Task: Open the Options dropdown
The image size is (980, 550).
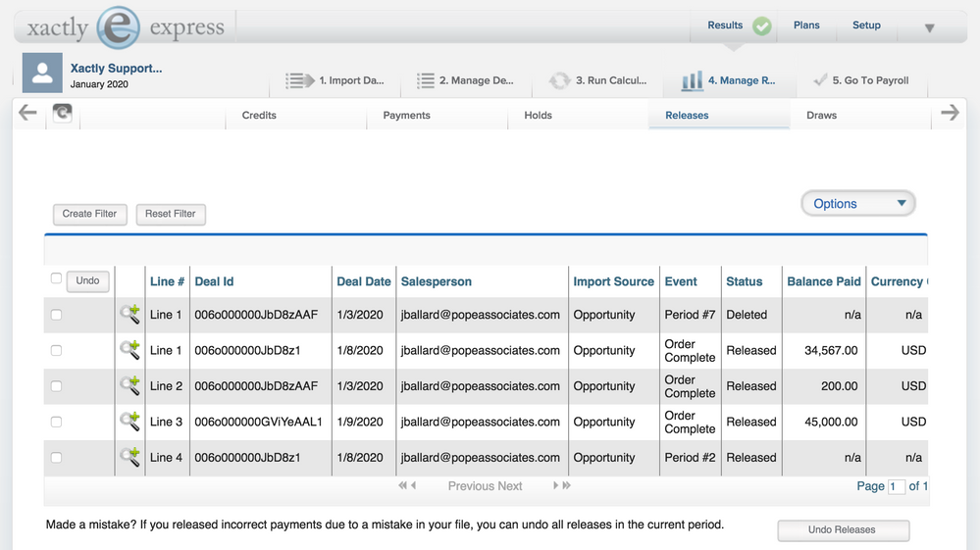Action: click(858, 204)
